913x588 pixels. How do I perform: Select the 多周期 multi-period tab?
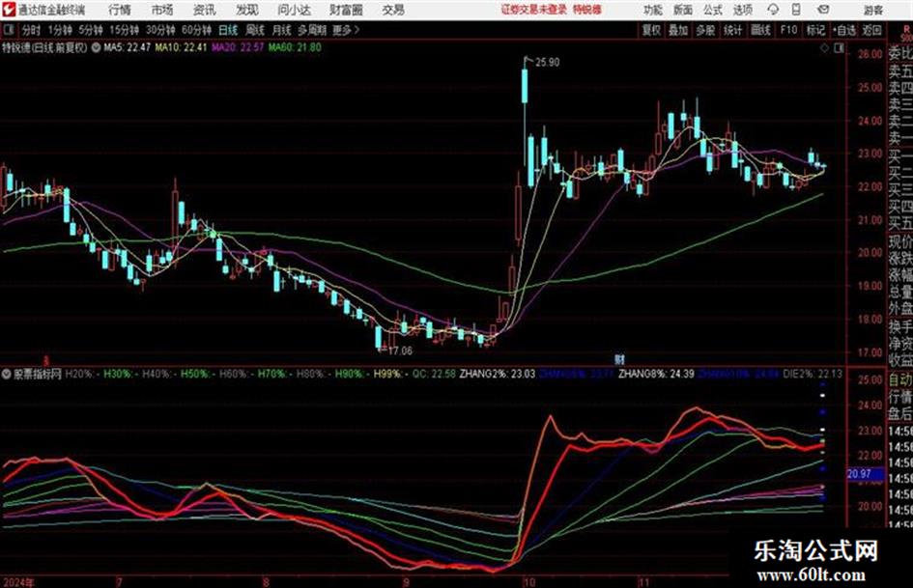coord(312,30)
